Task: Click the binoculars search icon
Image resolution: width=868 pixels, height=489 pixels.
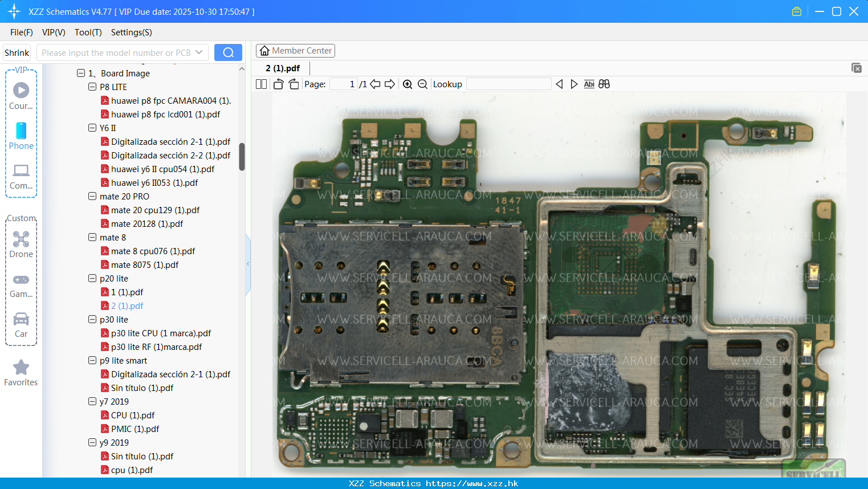Action: [x=604, y=84]
